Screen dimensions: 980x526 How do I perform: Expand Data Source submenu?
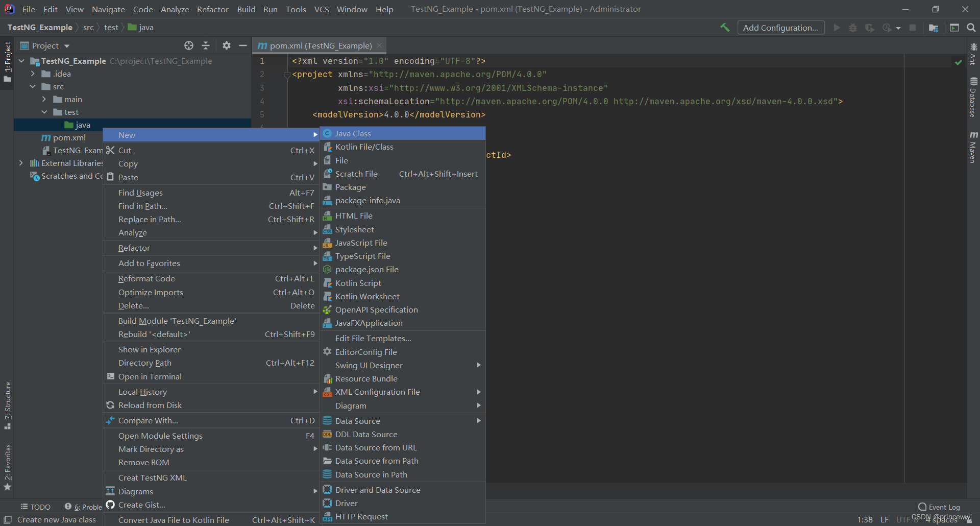(403, 421)
